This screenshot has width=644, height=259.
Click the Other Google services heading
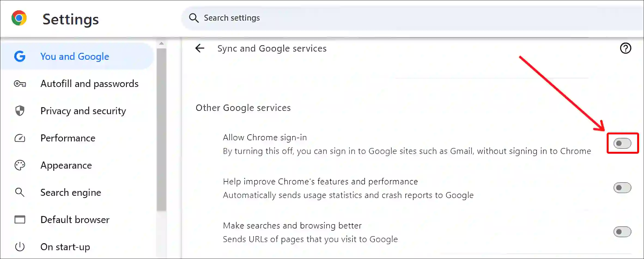243,108
